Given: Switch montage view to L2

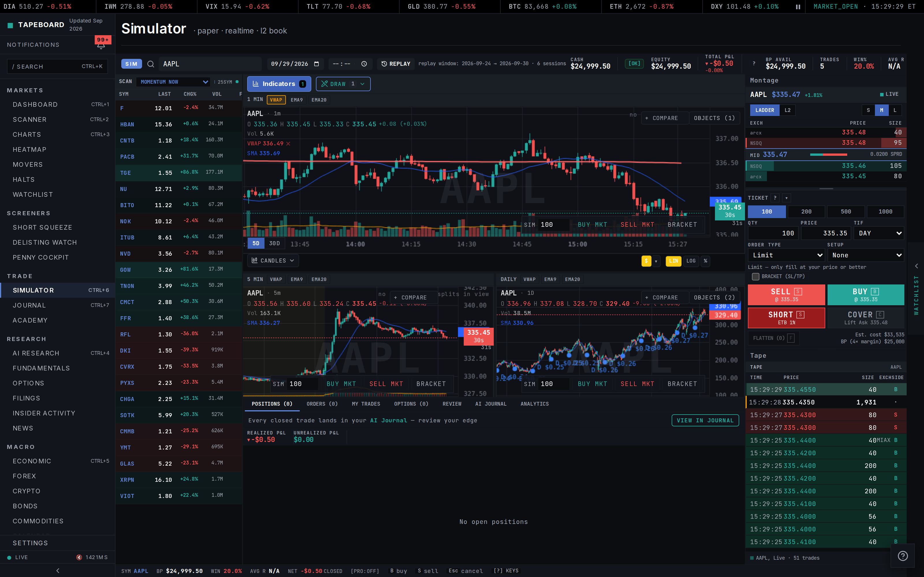Looking at the screenshot, I should (x=788, y=110).
